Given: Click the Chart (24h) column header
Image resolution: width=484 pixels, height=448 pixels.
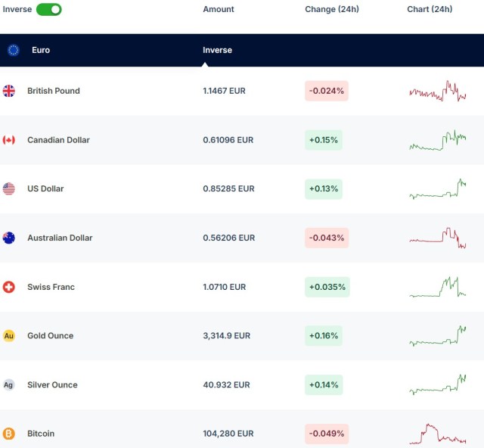Looking at the screenshot, I should 430,9.
